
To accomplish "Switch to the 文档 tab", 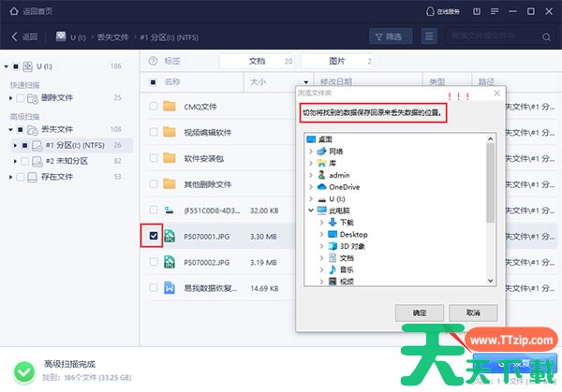I will click(257, 61).
